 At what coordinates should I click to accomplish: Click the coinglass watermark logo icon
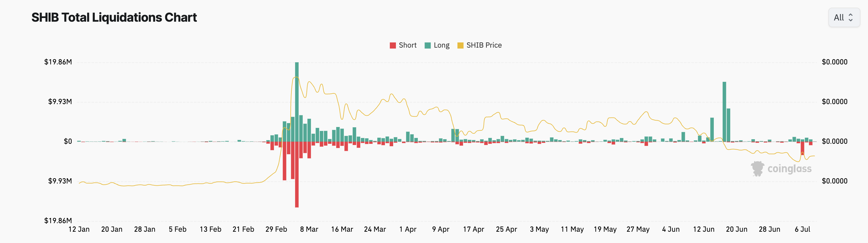pos(757,169)
